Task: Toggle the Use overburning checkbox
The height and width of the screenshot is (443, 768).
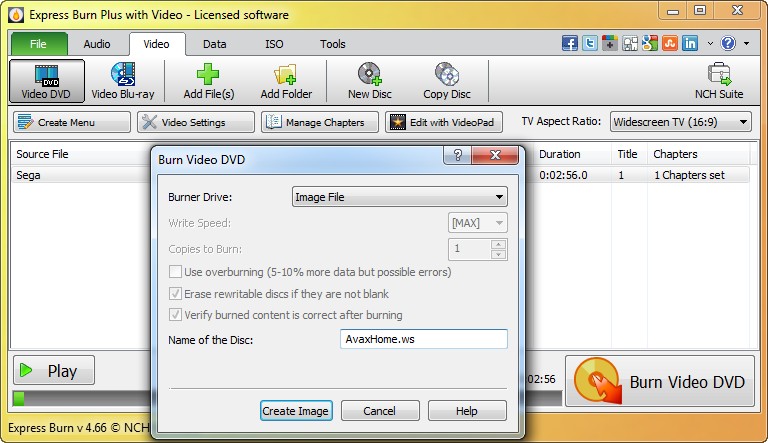Action: coord(175,271)
